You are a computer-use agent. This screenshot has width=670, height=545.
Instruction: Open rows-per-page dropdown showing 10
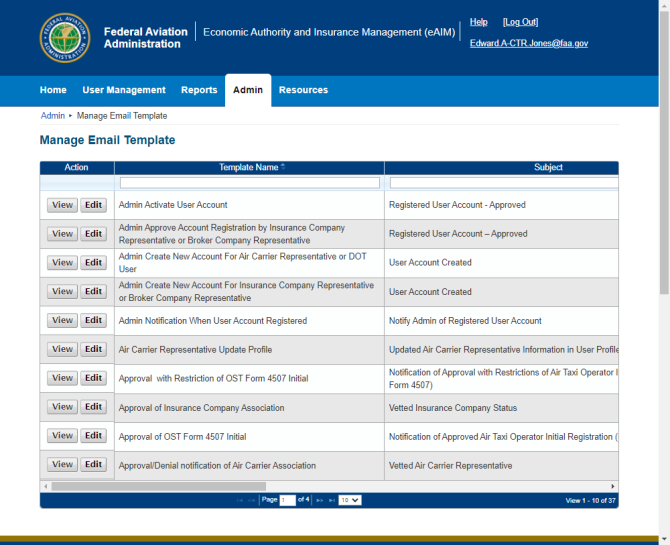(x=350, y=500)
